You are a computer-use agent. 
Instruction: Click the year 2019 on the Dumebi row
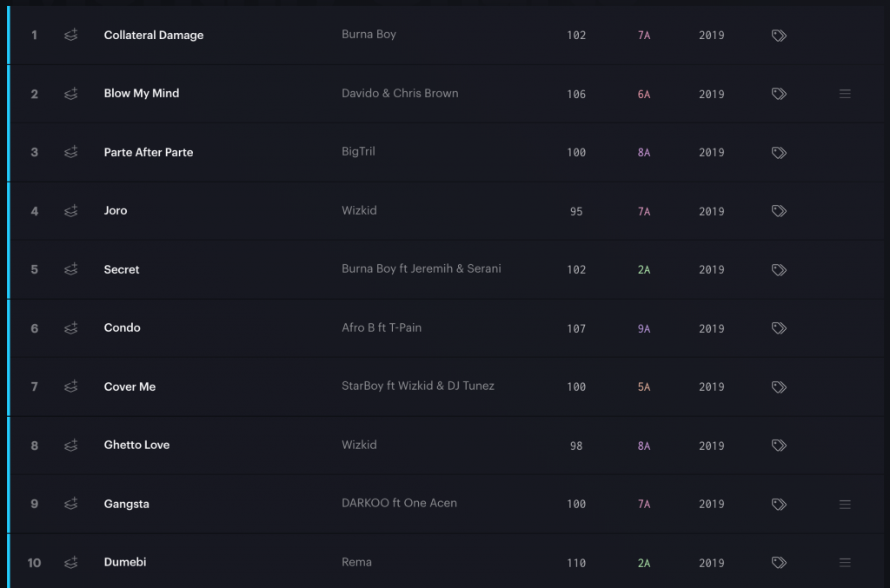pyautogui.click(x=711, y=563)
